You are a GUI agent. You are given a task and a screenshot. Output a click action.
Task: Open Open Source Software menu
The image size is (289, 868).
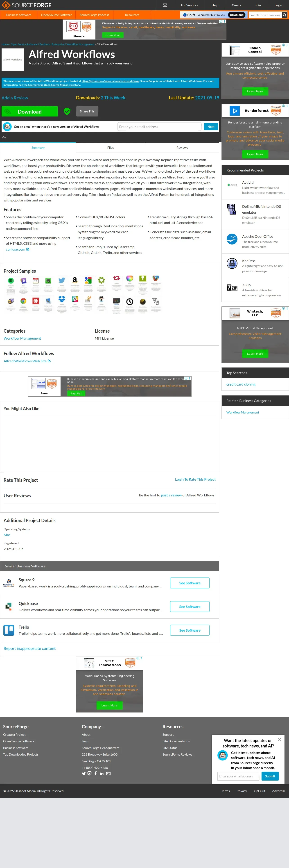[56, 15]
